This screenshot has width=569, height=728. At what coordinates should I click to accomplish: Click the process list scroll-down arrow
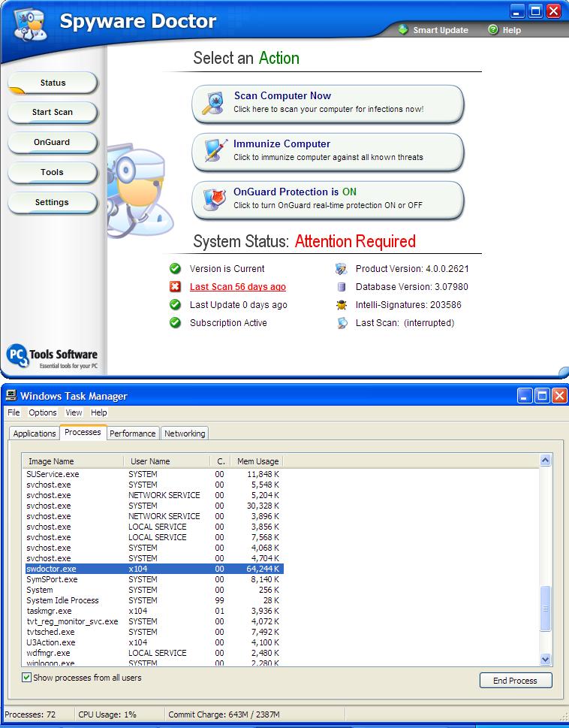tap(545, 659)
